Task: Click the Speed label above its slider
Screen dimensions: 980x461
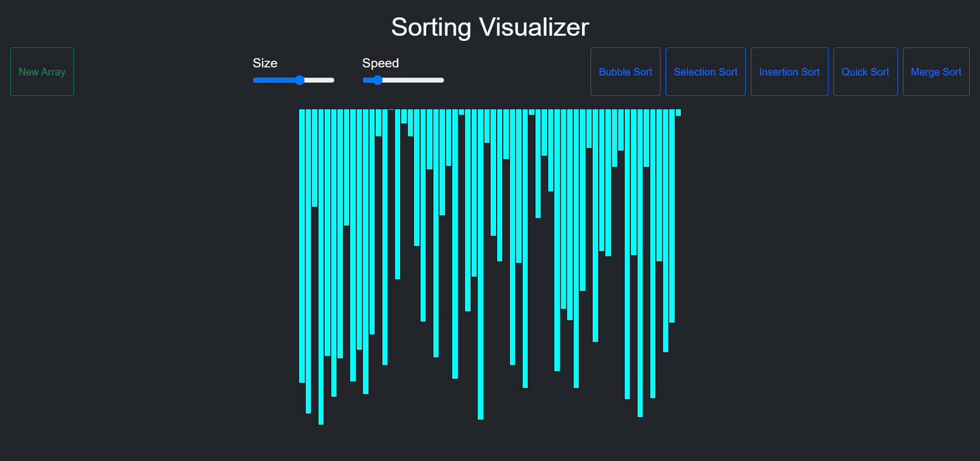Action: [x=381, y=63]
